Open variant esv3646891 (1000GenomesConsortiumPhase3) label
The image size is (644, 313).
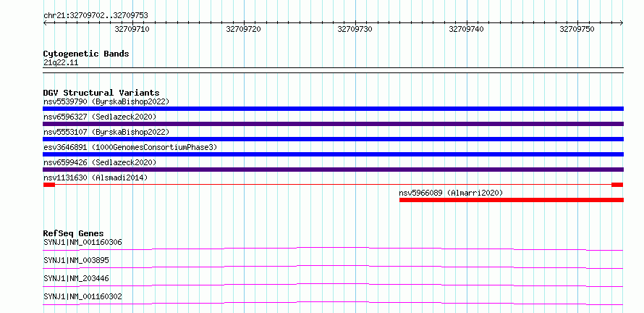click(130, 147)
